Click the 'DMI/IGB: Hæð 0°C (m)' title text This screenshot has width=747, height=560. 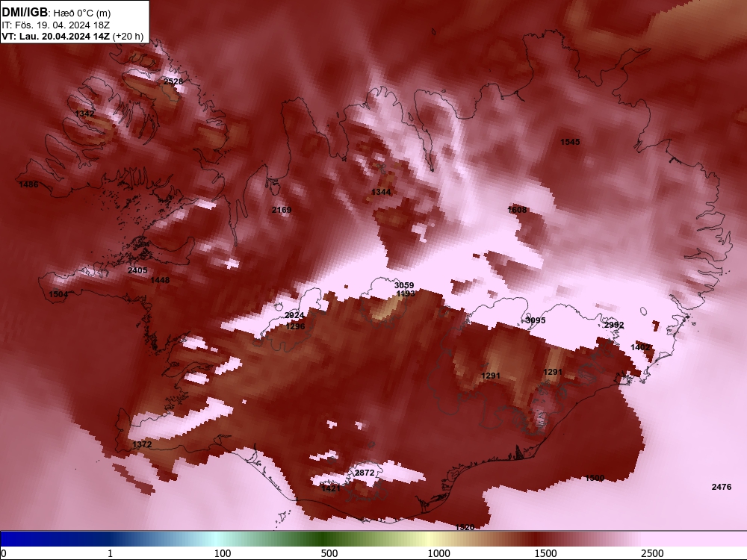(56, 13)
